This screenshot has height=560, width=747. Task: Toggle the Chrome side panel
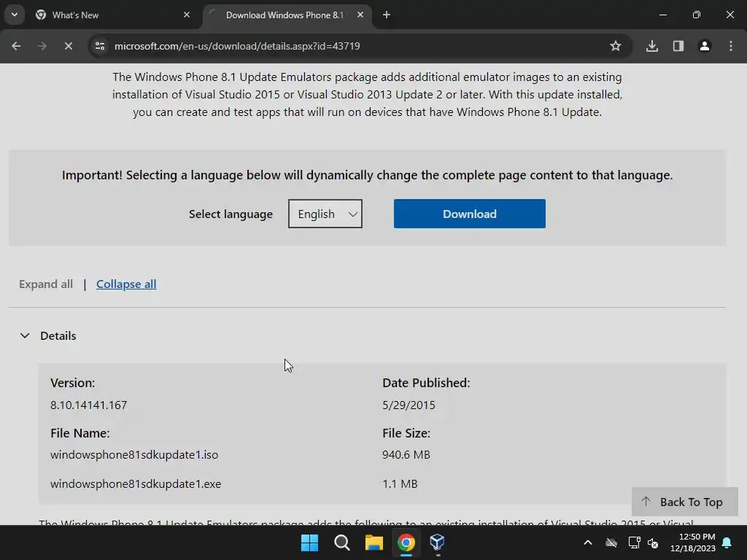pyautogui.click(x=678, y=46)
